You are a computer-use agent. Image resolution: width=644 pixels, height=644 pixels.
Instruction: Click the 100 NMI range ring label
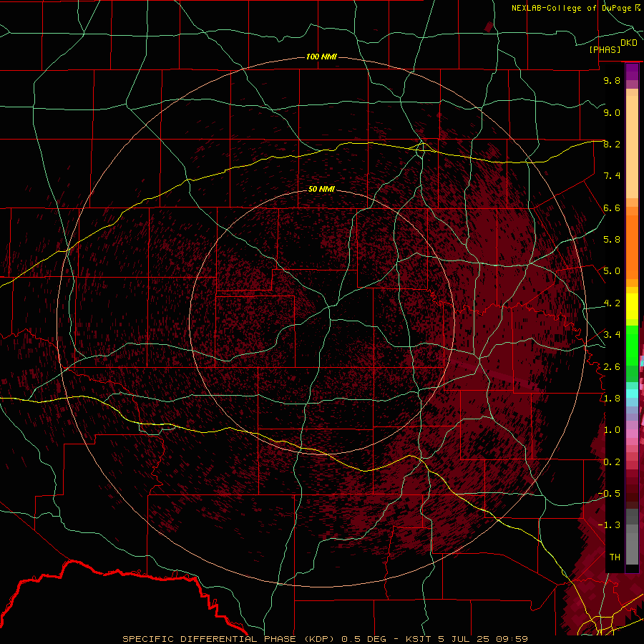point(321,57)
